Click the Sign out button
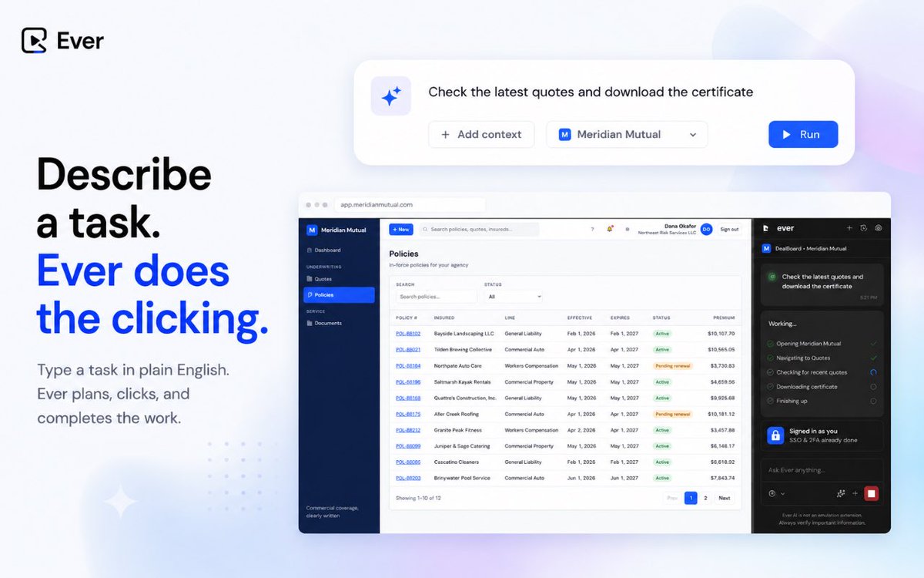Viewport: 924px width, 578px height. point(729,230)
